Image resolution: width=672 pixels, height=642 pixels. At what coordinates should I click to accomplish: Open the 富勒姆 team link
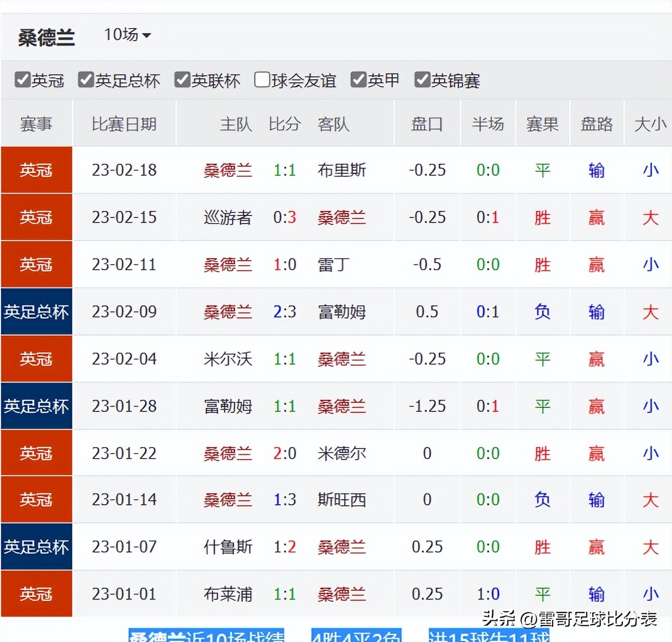coord(341,312)
